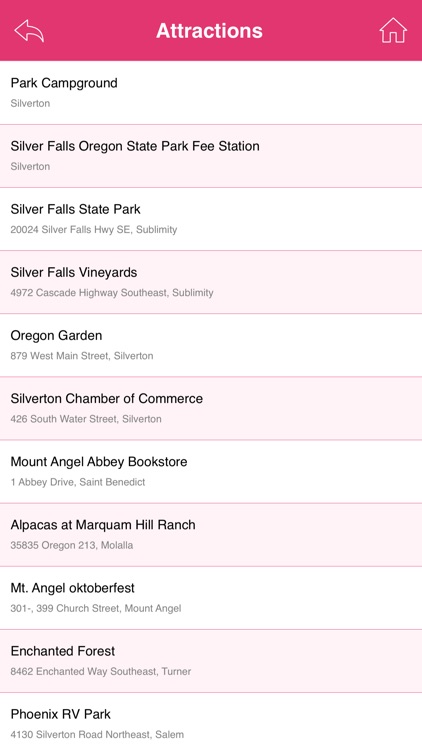Tap address 1 Abbey Drive, Saint Benedict

[x=78, y=482]
